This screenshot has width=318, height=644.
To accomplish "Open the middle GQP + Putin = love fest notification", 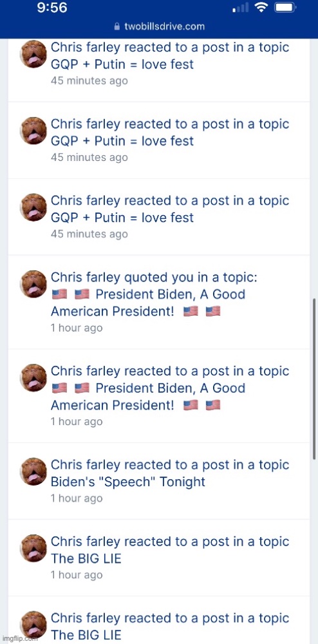I will (159, 140).
